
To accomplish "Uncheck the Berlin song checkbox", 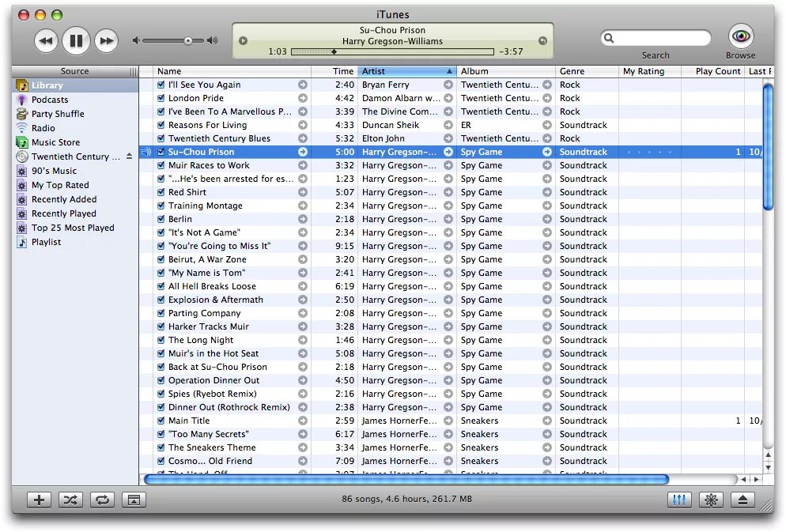I will pyautogui.click(x=161, y=219).
